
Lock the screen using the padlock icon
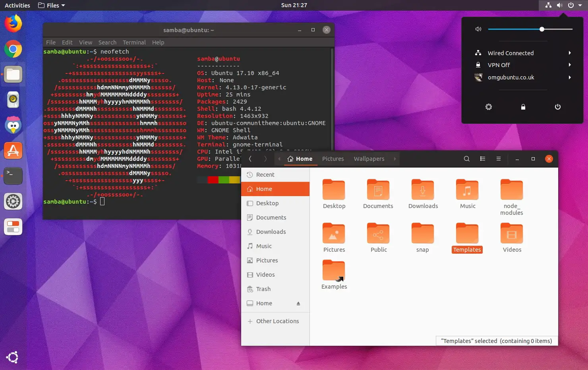523,107
